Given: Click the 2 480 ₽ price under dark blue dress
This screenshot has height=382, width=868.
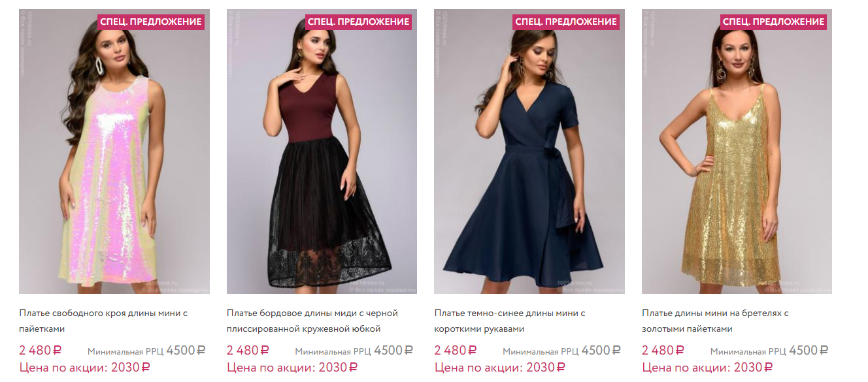Looking at the screenshot, I should point(456,351).
